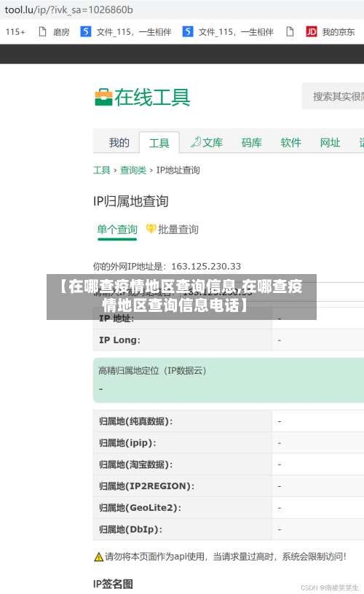This screenshot has width=364, height=594.
Task: Click the 在线工具 briefcase logo icon
Action: click(103, 98)
